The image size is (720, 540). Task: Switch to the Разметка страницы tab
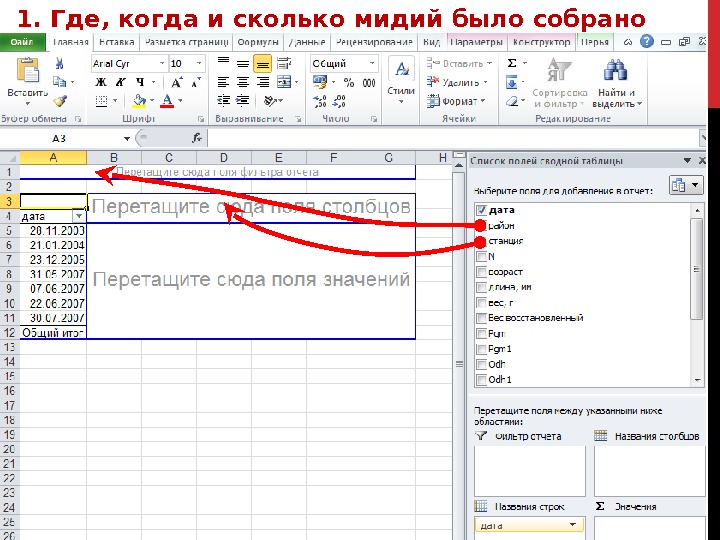click(x=186, y=42)
